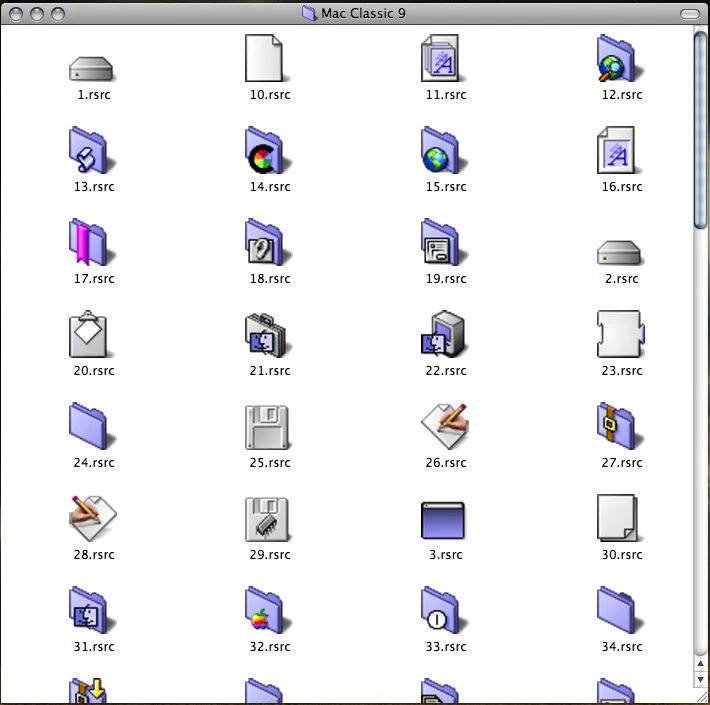710x705 pixels.
Task: Select the stacked page icon 30.rsrc
Action: coord(618,518)
